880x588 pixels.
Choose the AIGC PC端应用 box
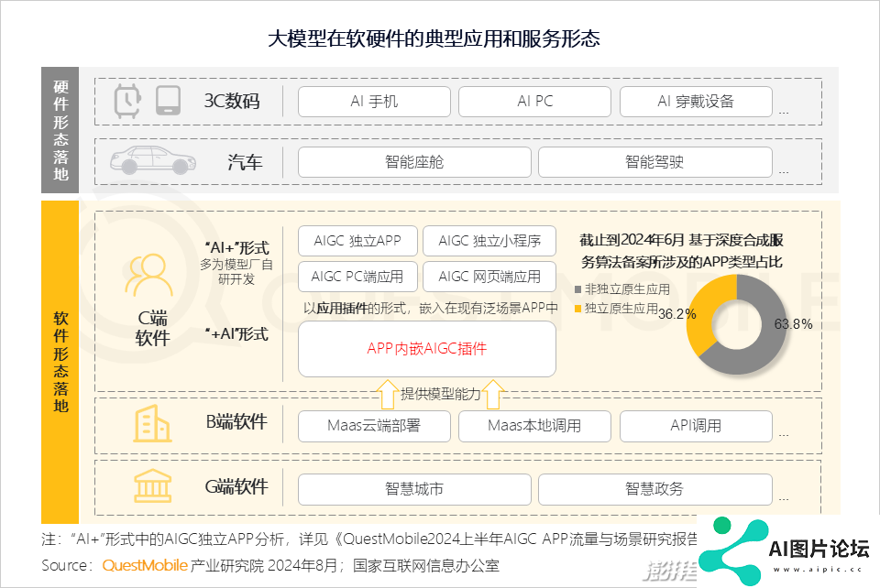(357, 277)
